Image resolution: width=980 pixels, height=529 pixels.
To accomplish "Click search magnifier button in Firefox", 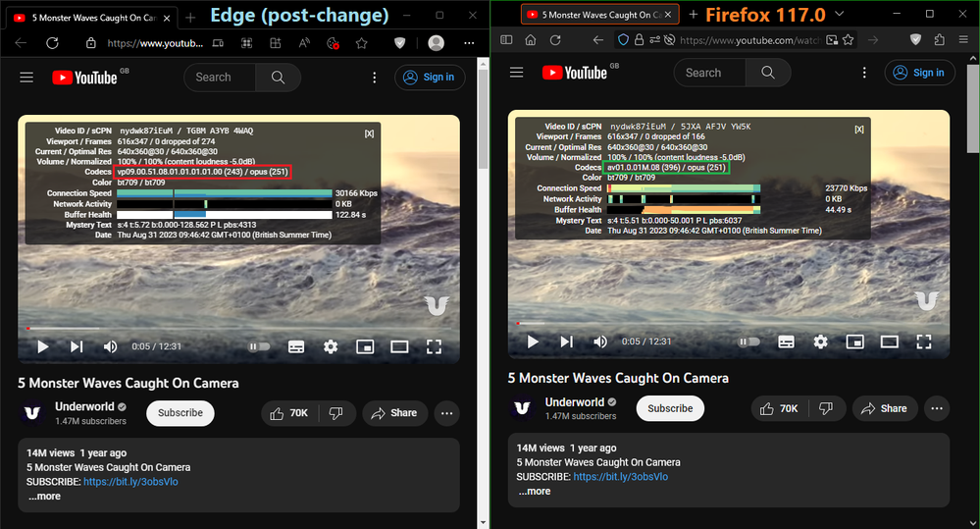I will (768, 73).
